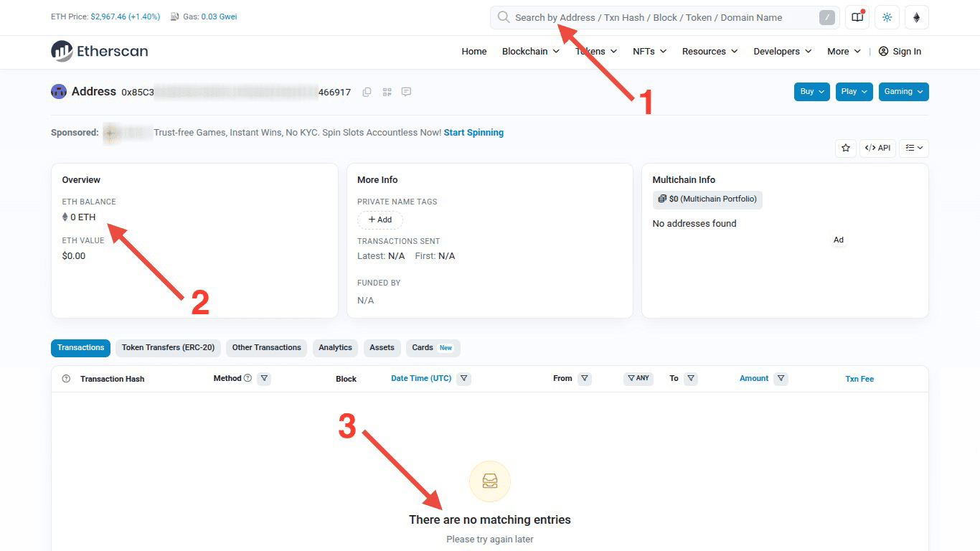Click the address blockie avatar
980x551 pixels.
[59, 91]
